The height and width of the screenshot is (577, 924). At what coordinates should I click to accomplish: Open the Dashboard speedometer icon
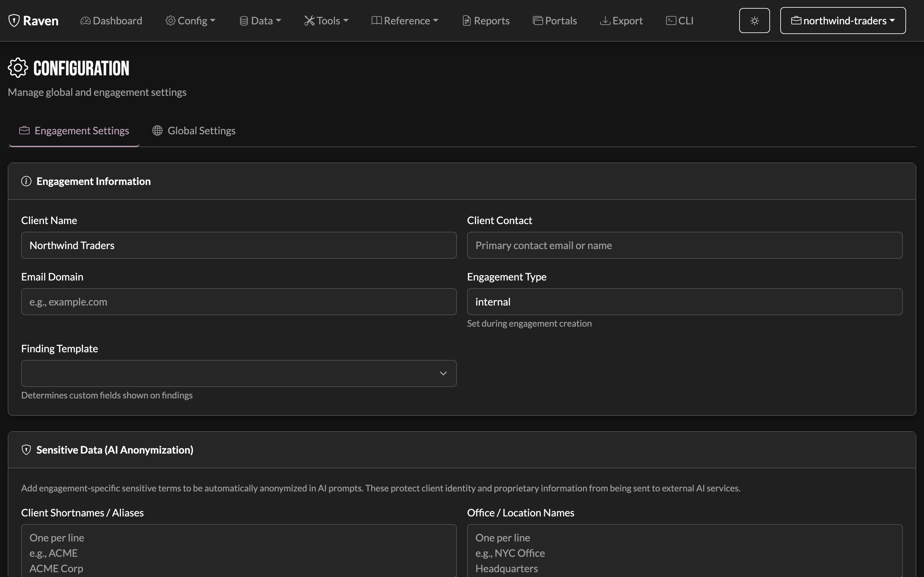(86, 21)
